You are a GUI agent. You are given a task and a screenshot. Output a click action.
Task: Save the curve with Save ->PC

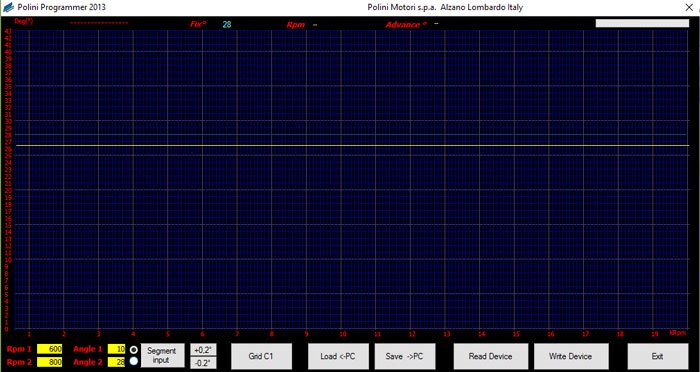405,356
